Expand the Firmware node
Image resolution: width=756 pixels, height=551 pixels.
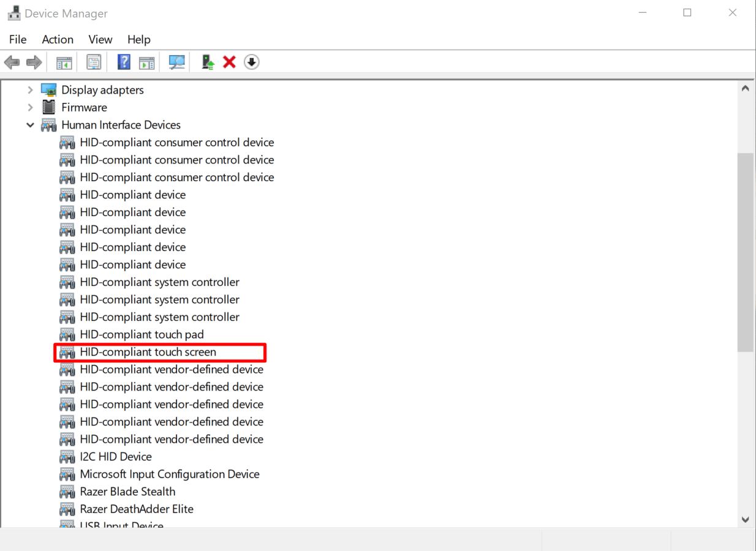tap(30, 107)
